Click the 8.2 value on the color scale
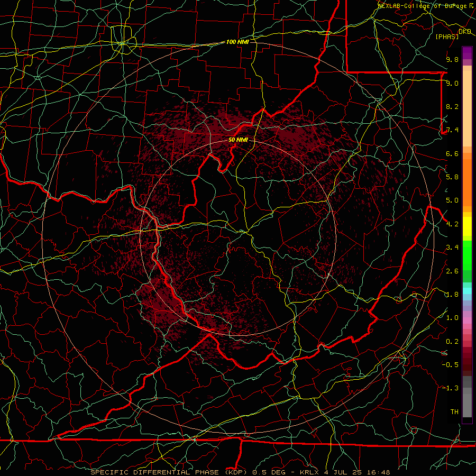Screen dimensions: 476x476 click(x=452, y=106)
